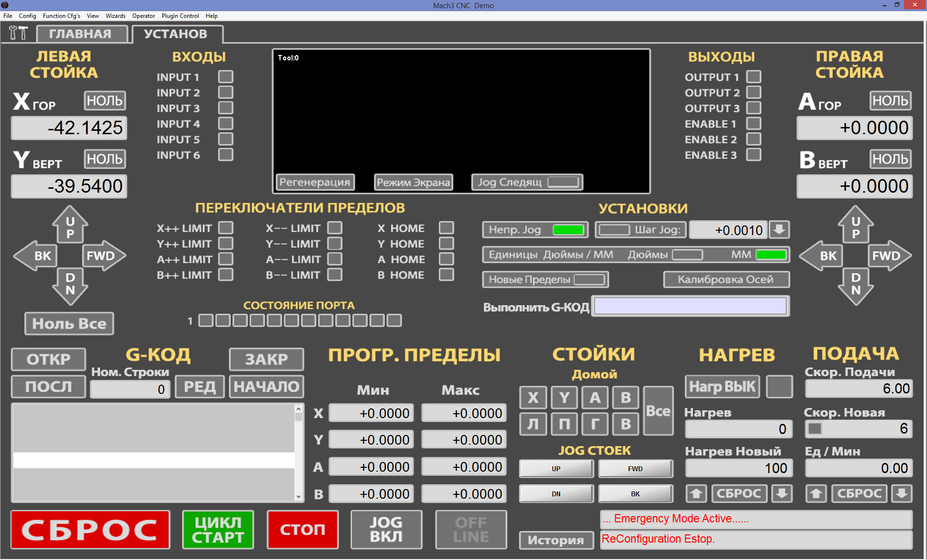
Task: Click down arrow beside feed rate СБРОС
Action: pyautogui.click(x=901, y=493)
